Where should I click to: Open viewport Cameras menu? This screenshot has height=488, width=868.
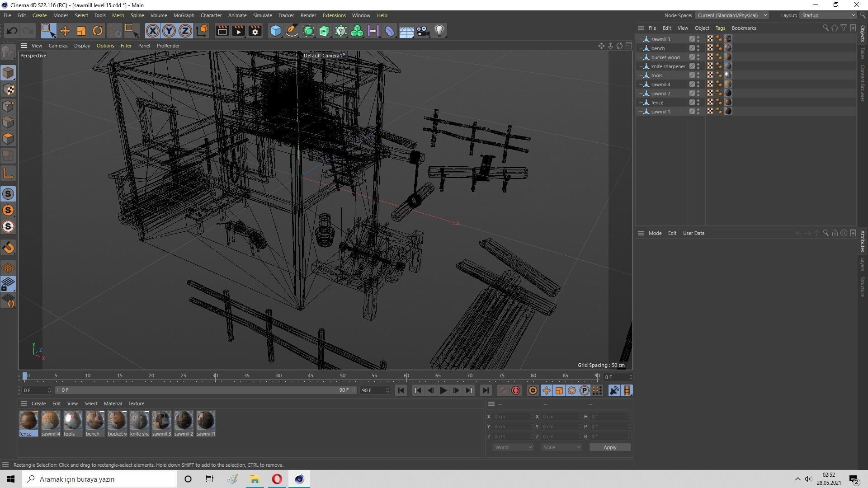click(x=58, y=46)
